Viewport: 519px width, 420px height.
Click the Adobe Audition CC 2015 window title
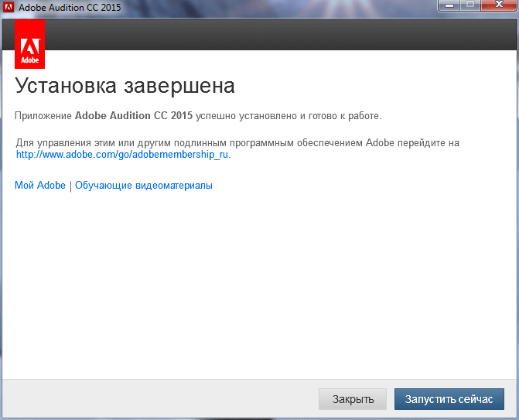coord(70,7)
